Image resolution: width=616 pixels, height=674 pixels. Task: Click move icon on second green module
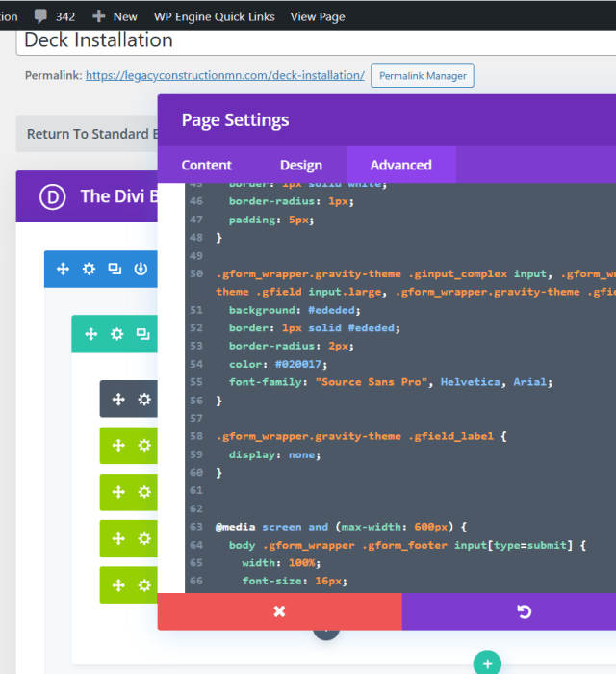tap(118, 492)
